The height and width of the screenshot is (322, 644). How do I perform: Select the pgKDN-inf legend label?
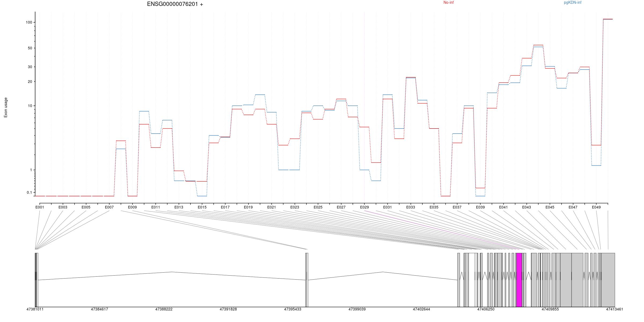click(x=573, y=2)
